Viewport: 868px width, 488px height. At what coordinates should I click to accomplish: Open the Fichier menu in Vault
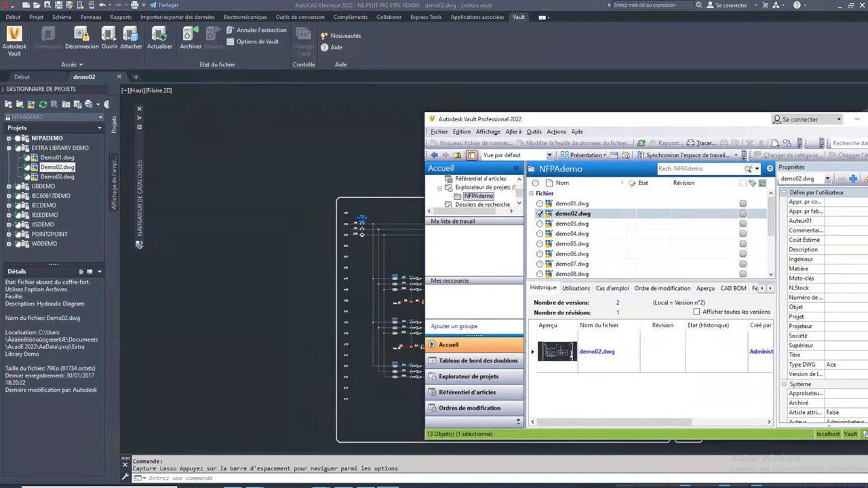[439, 131]
